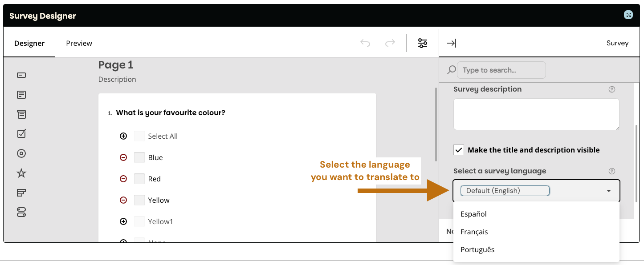The height and width of the screenshot is (265, 644).
Task: Tick the Blue choice checkbox
Action: pyautogui.click(x=139, y=157)
